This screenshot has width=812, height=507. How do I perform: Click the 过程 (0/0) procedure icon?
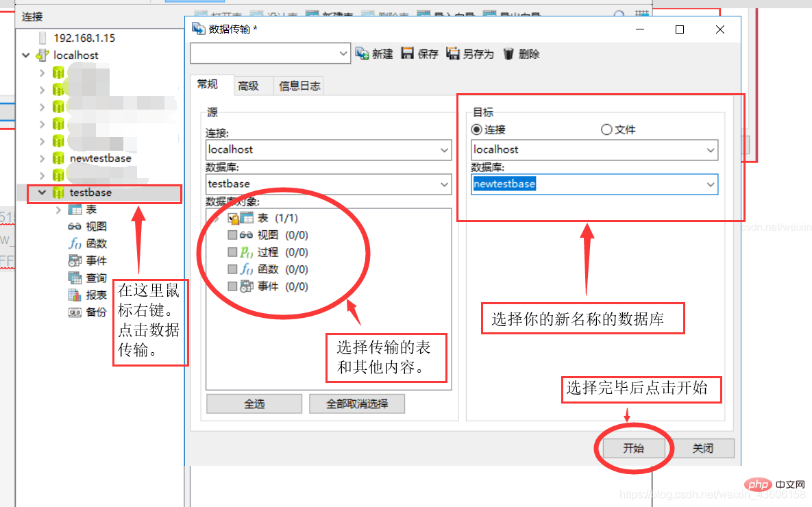247,252
